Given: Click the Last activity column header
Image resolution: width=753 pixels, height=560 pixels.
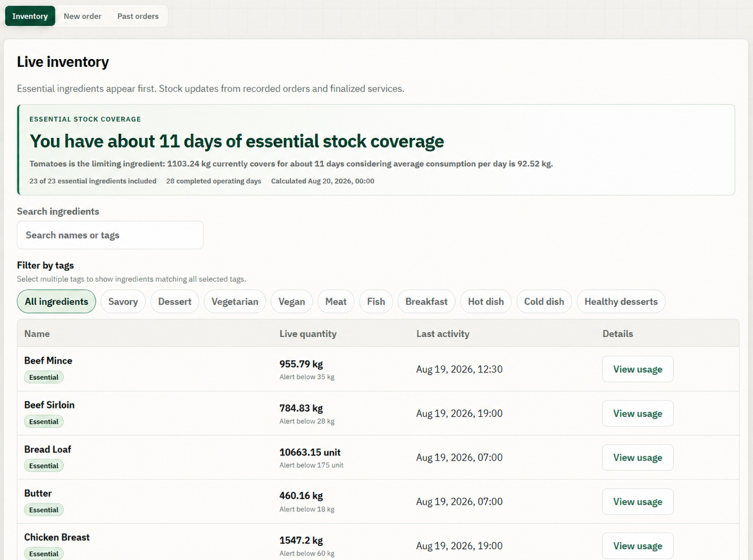Looking at the screenshot, I should 443,334.
